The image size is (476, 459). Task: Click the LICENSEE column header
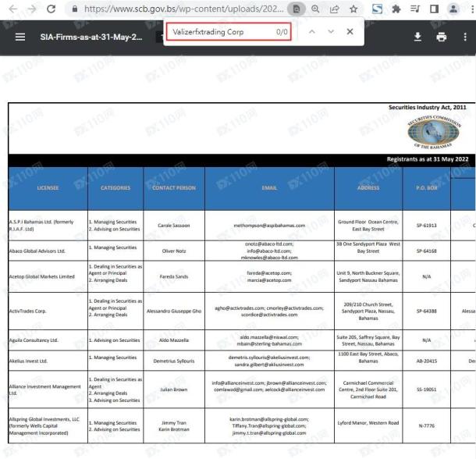point(48,188)
